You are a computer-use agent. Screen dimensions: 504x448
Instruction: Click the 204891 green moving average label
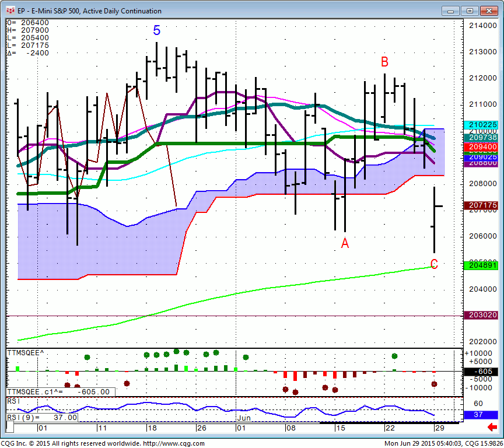[481, 265]
